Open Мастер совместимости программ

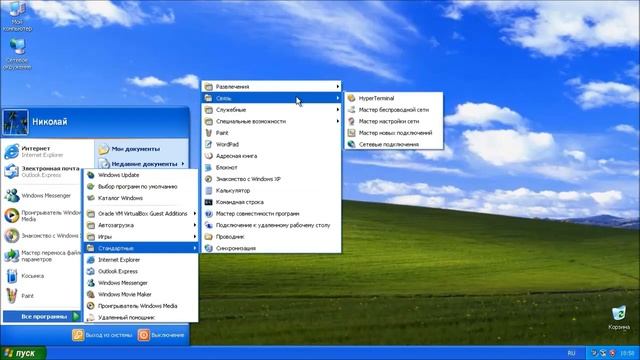pos(271,213)
